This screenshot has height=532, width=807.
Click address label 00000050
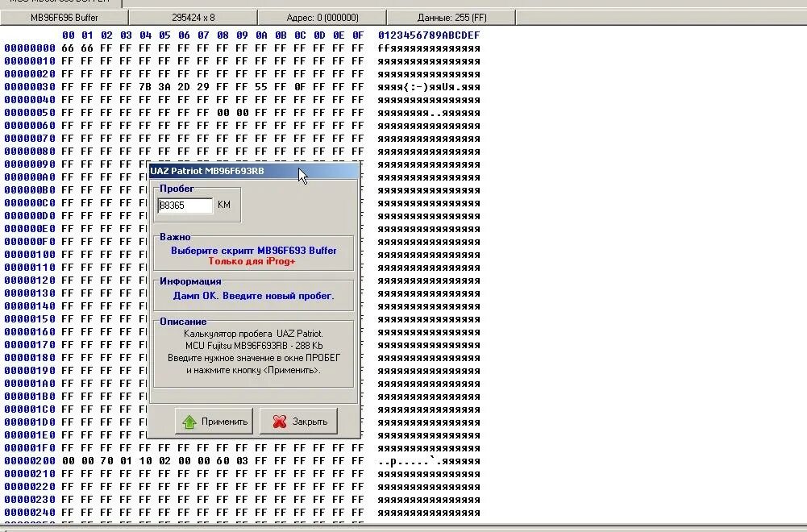click(x=30, y=113)
